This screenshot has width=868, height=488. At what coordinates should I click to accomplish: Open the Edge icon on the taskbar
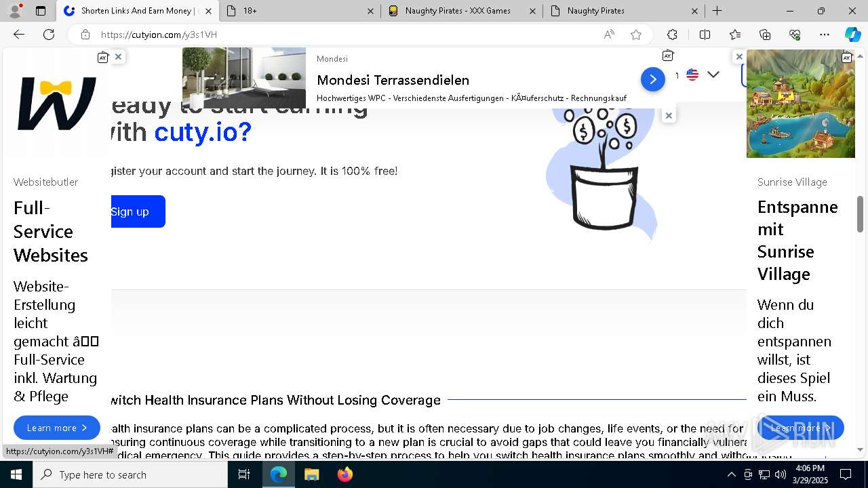pos(279,474)
